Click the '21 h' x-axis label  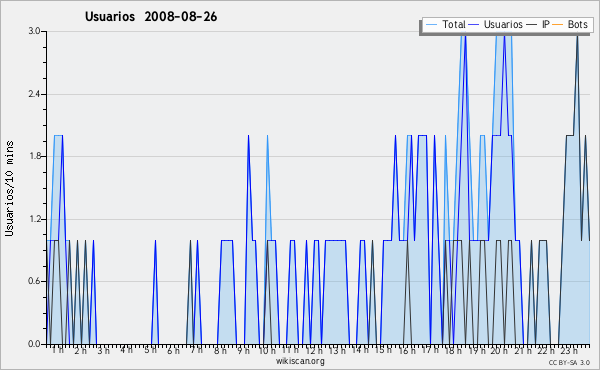523,350
